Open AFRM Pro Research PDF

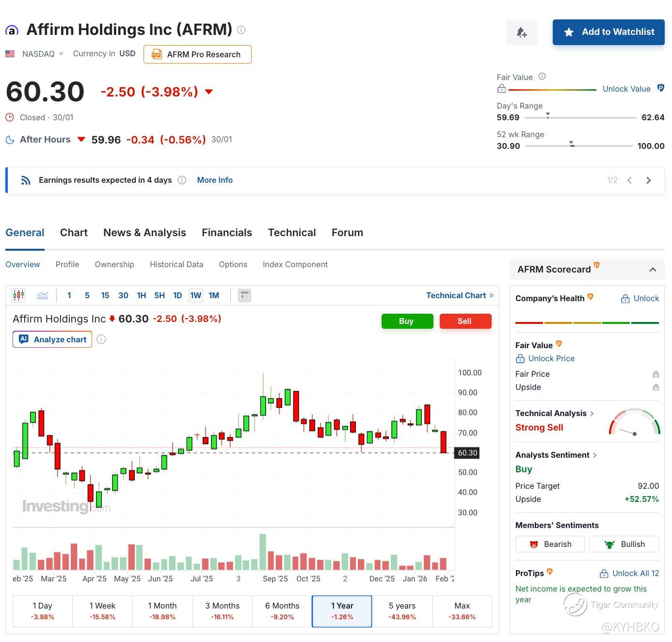click(197, 54)
